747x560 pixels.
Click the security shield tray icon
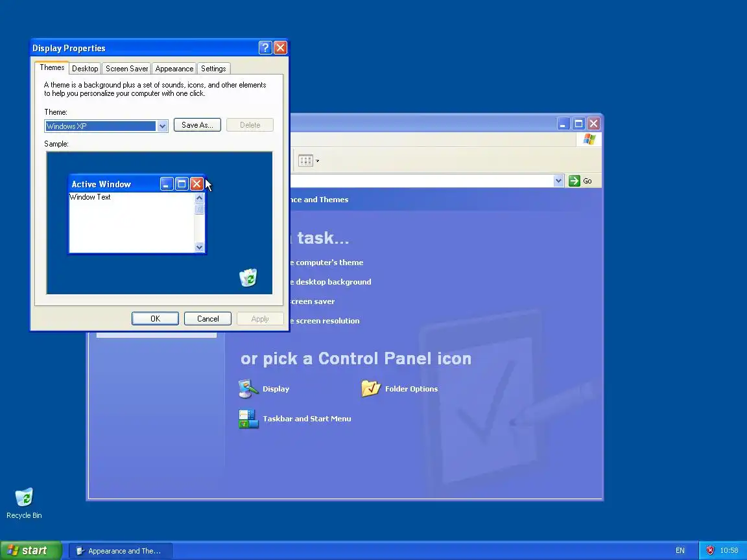710,550
